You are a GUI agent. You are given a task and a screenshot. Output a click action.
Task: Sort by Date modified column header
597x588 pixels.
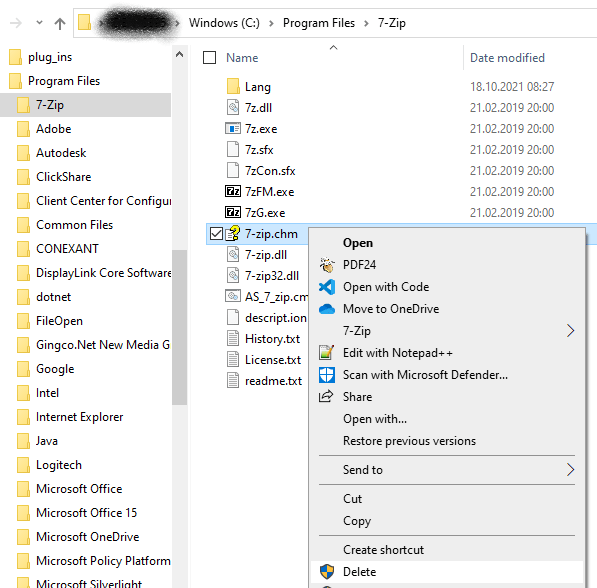click(507, 58)
